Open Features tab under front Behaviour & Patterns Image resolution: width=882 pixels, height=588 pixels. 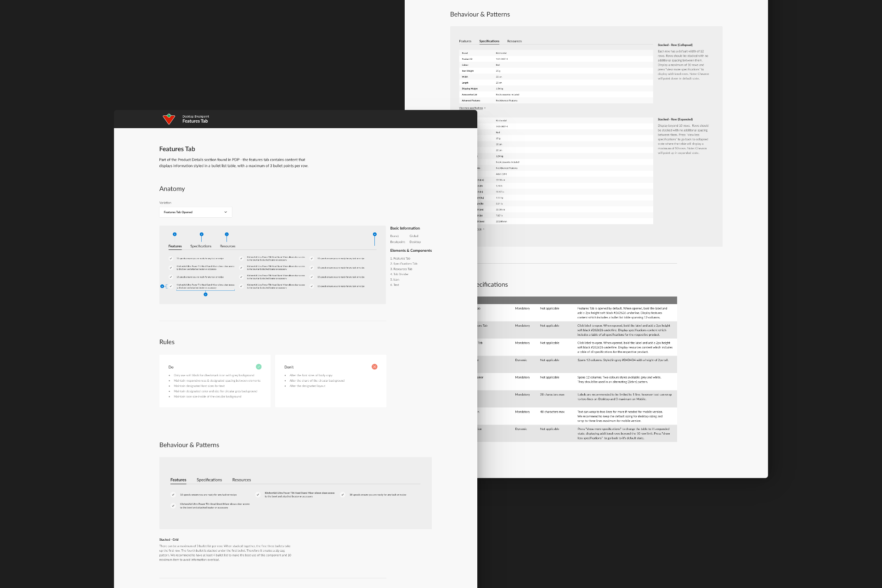coord(178,480)
